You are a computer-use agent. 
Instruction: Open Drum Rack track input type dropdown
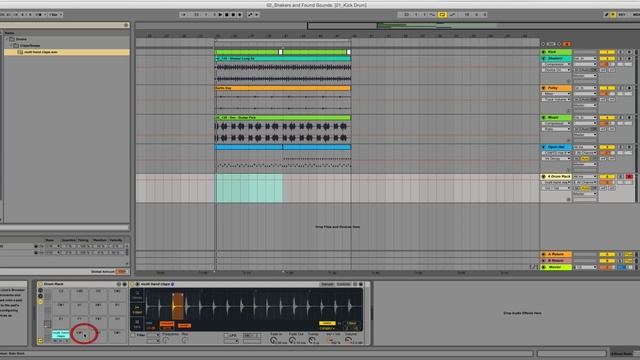point(585,176)
